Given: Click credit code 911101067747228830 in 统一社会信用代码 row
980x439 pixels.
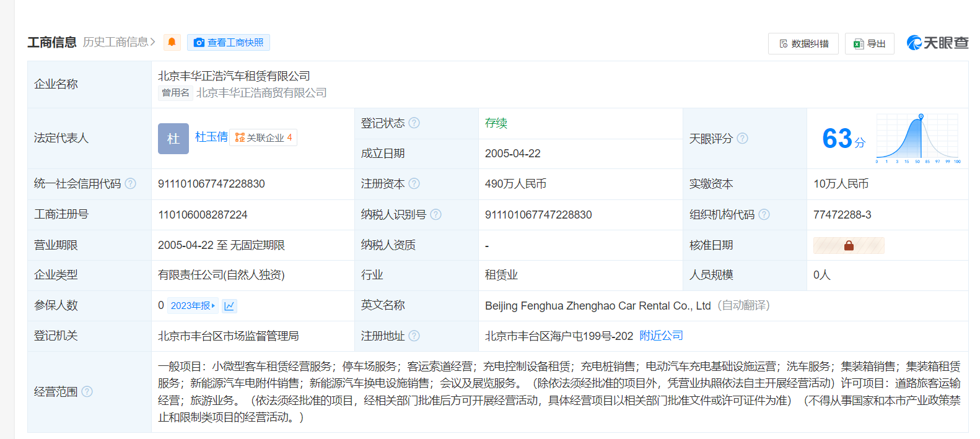Looking at the screenshot, I should pos(211,184).
